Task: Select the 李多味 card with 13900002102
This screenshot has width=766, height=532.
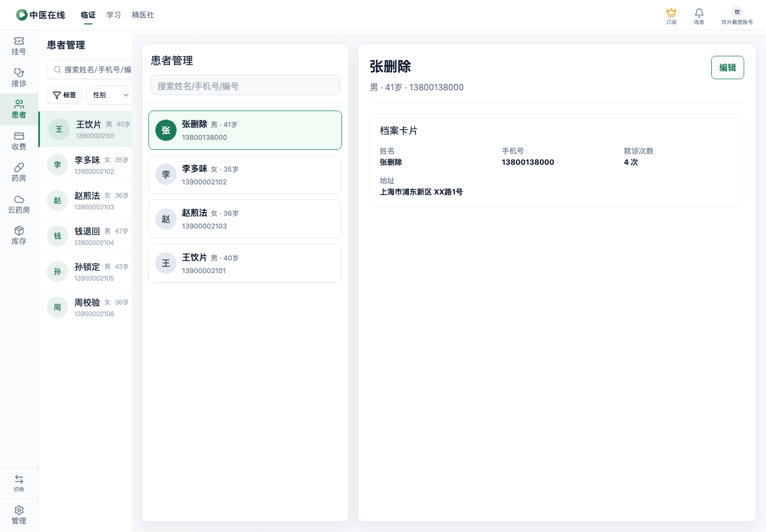Action: pos(245,174)
